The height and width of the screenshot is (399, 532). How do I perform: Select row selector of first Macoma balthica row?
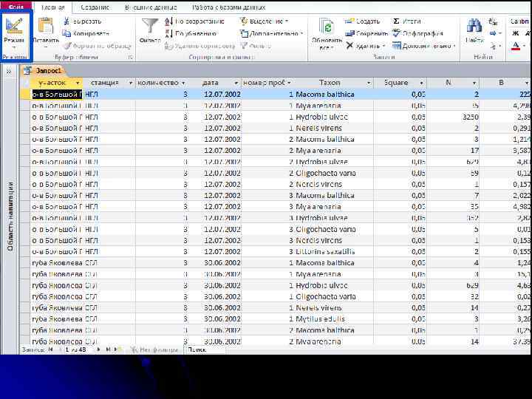[25, 94]
